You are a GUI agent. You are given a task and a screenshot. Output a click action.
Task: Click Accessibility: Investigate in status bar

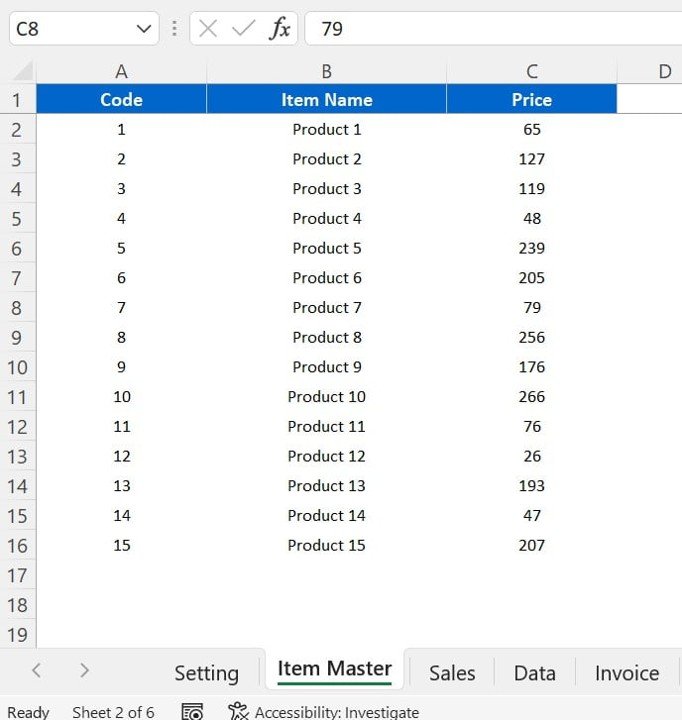[x=324, y=712]
